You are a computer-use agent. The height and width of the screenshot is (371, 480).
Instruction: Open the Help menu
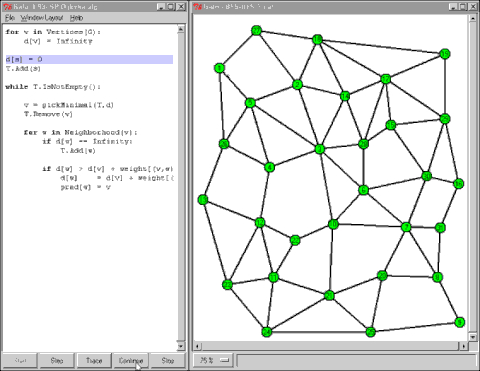[76, 18]
